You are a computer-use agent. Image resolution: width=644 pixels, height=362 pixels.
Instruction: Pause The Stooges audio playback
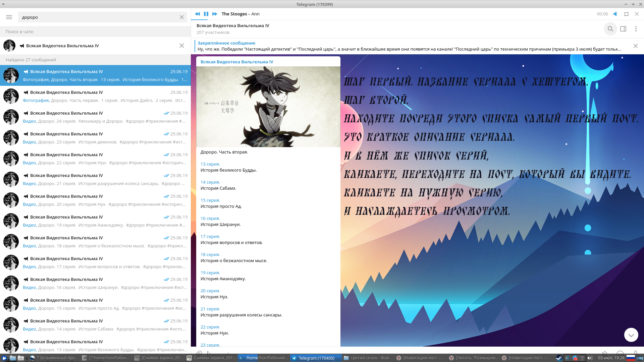click(206, 14)
